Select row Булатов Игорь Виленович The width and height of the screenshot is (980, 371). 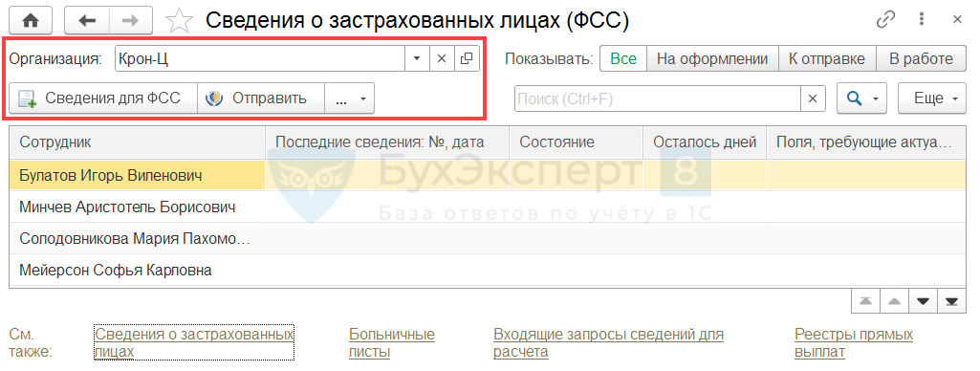tap(489, 175)
